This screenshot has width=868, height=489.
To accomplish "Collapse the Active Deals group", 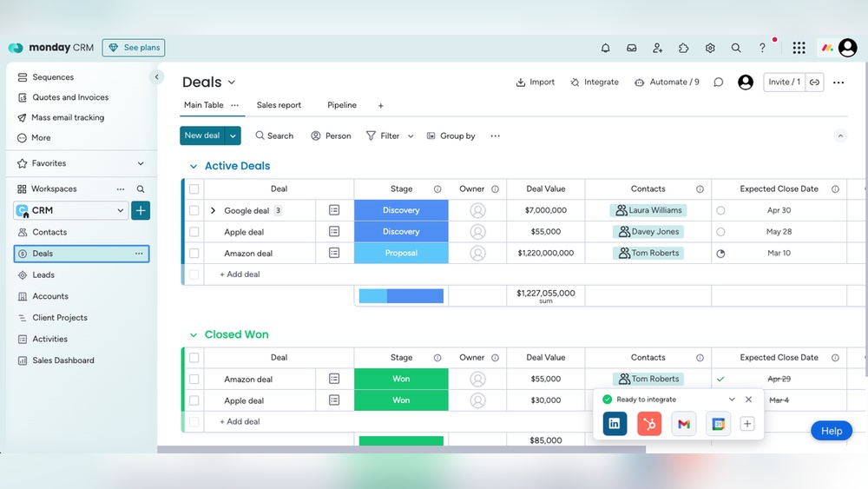I will coord(194,166).
